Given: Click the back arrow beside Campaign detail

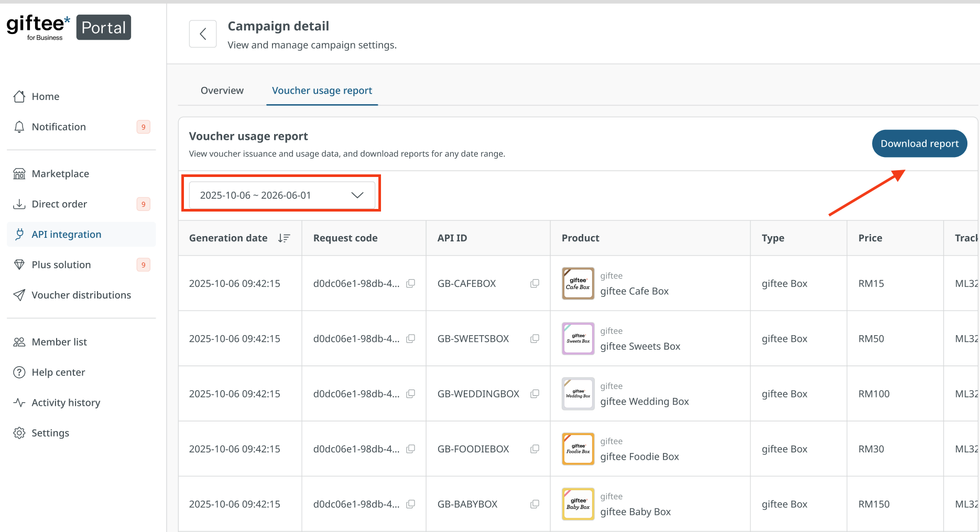Looking at the screenshot, I should pos(203,34).
